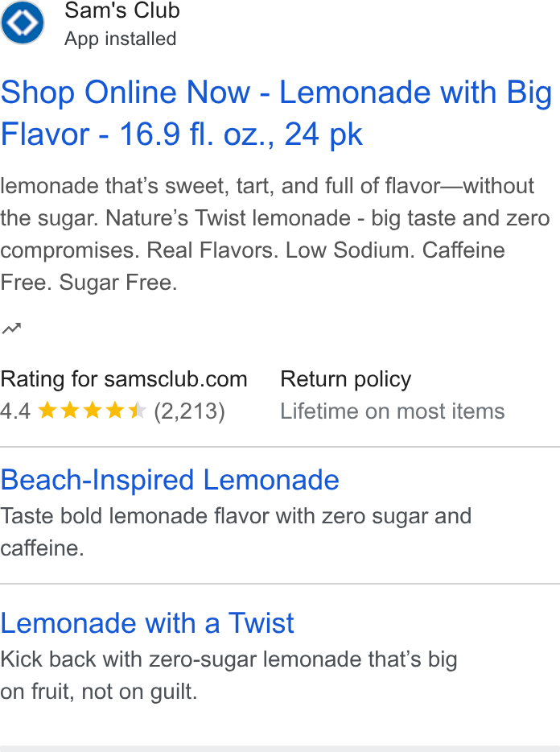Screen dimensions: 560x752
Task: Click the star rating icons
Action: [92, 411]
